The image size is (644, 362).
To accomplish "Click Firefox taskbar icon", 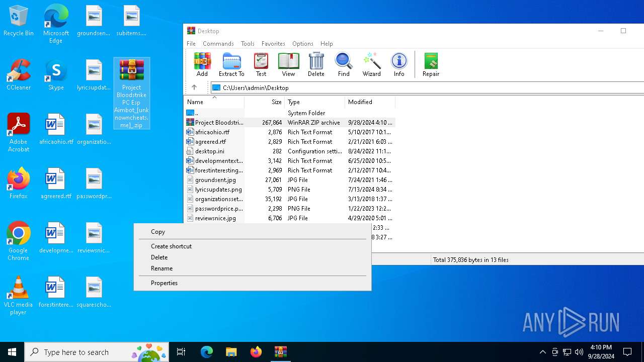I will pyautogui.click(x=256, y=352).
